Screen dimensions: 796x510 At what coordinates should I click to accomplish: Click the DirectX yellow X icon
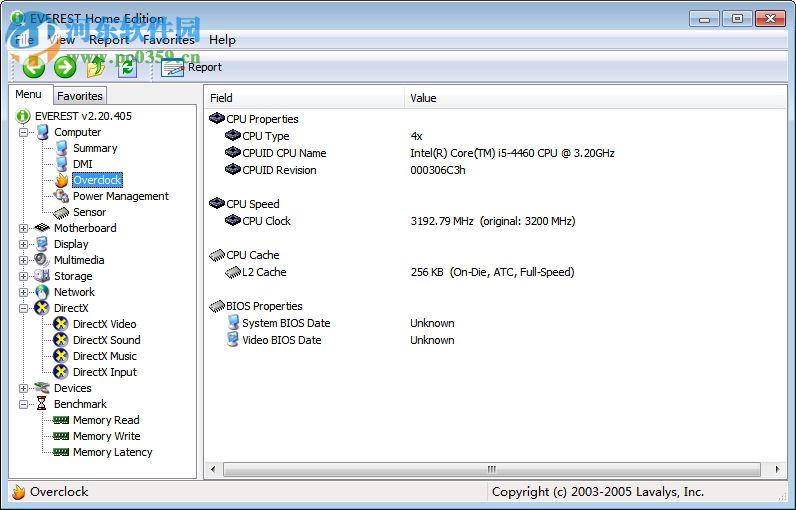tap(42, 308)
